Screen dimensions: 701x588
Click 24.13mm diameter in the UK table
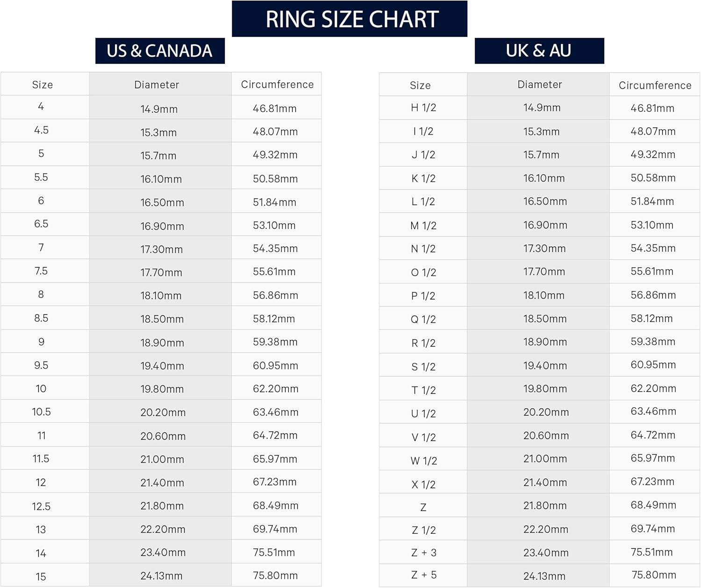[544, 576]
